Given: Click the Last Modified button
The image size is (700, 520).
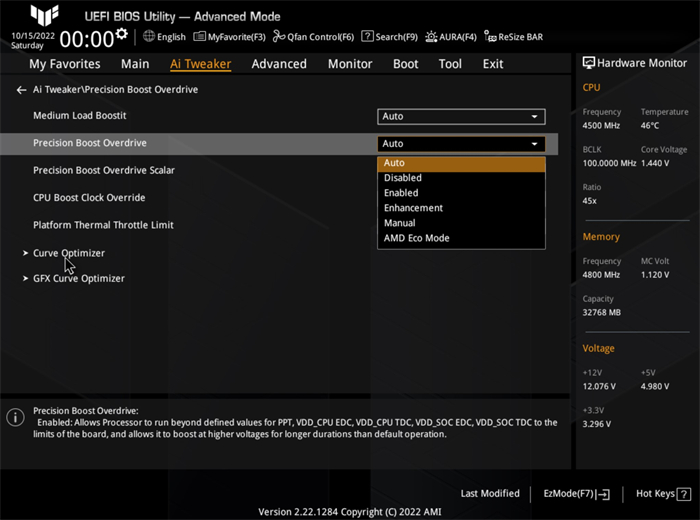Looking at the screenshot, I should click(490, 494).
